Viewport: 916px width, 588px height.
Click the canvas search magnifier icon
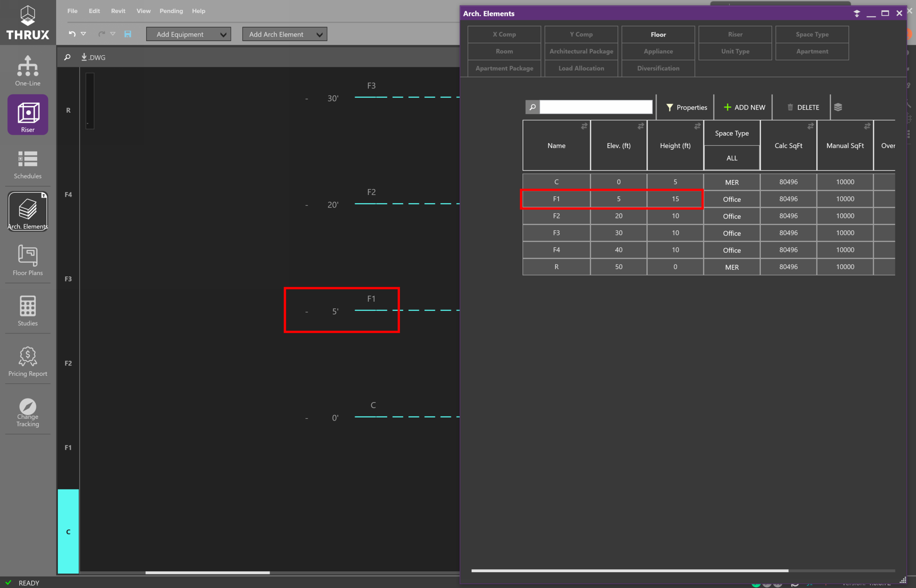(67, 57)
